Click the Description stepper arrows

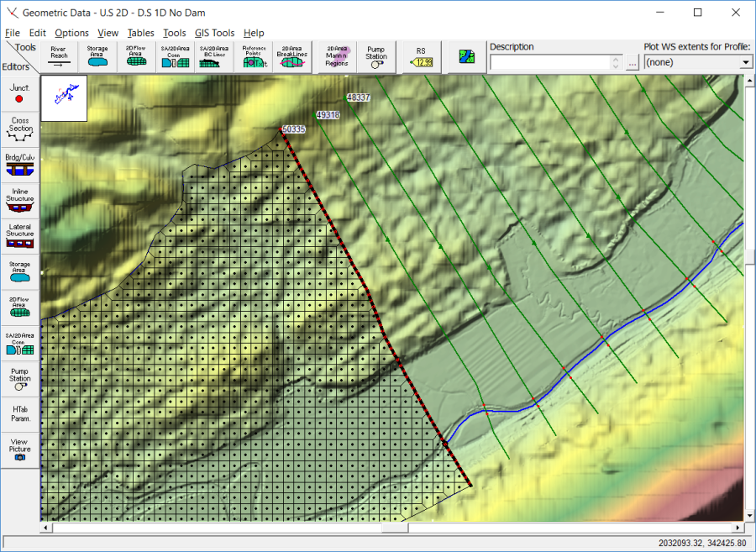coord(617,62)
